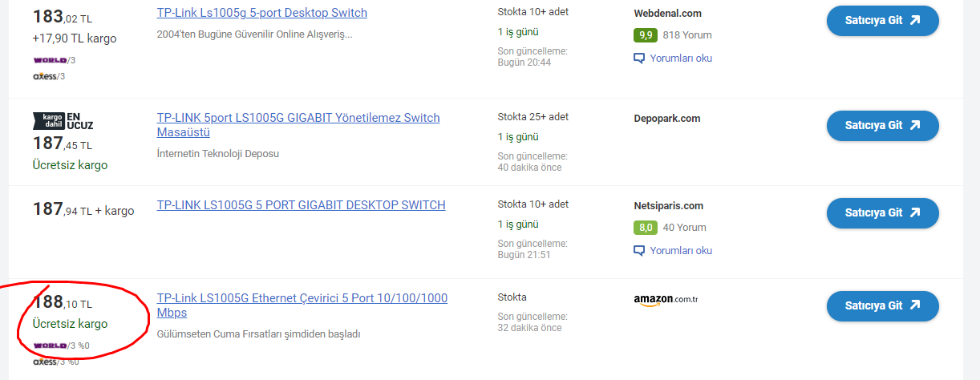Open 'TP-Link Ls1005g 5-port Desktop Switch' link
980x380 pixels.
coord(261,13)
